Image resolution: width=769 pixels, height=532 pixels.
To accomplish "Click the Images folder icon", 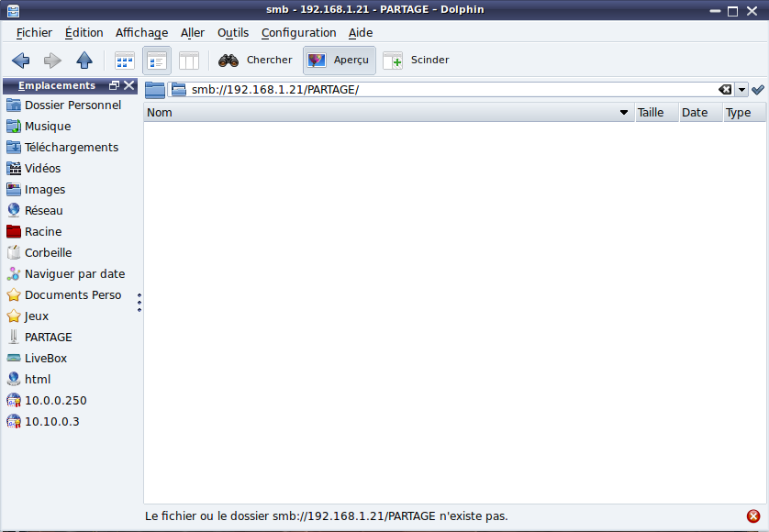I will [14, 189].
